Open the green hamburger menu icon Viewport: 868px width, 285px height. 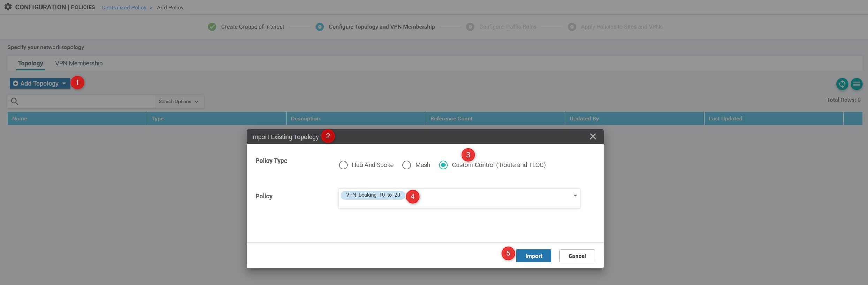coord(856,84)
